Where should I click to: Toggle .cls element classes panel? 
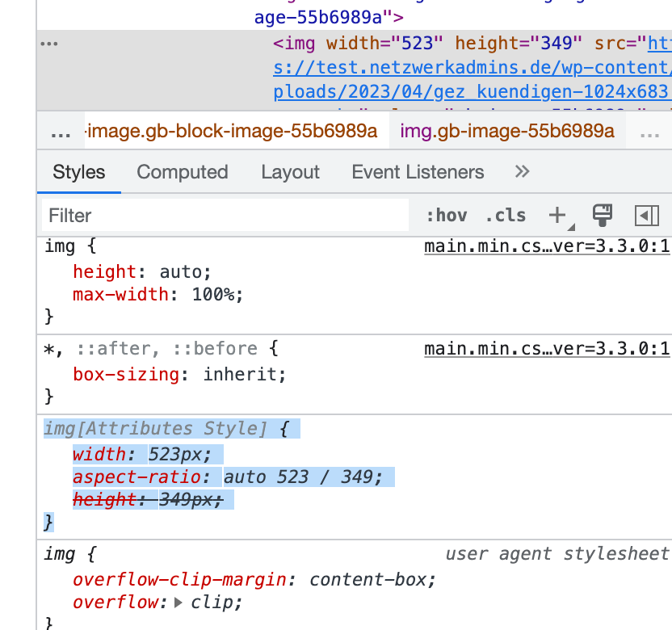pyautogui.click(x=506, y=215)
